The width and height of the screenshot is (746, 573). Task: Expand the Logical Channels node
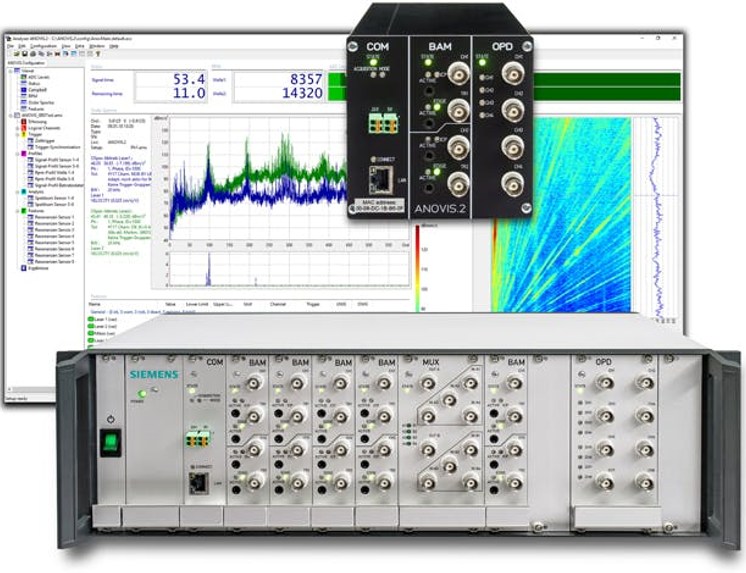tap(18, 128)
